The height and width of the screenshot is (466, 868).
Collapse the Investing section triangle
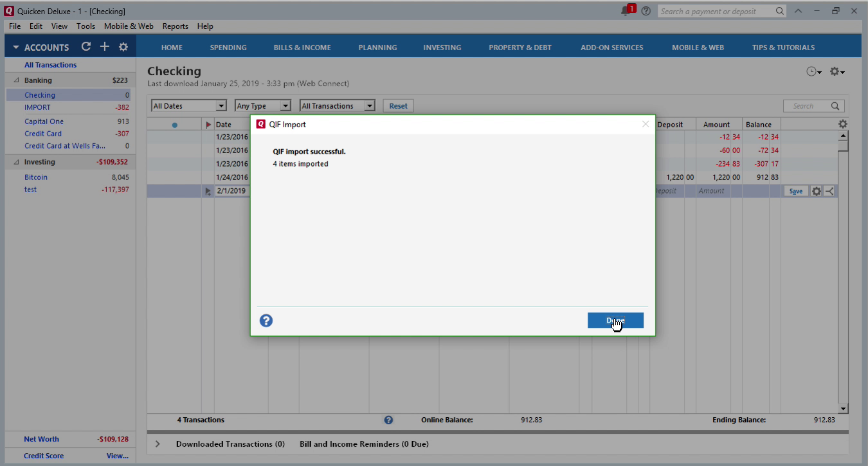tap(16, 162)
